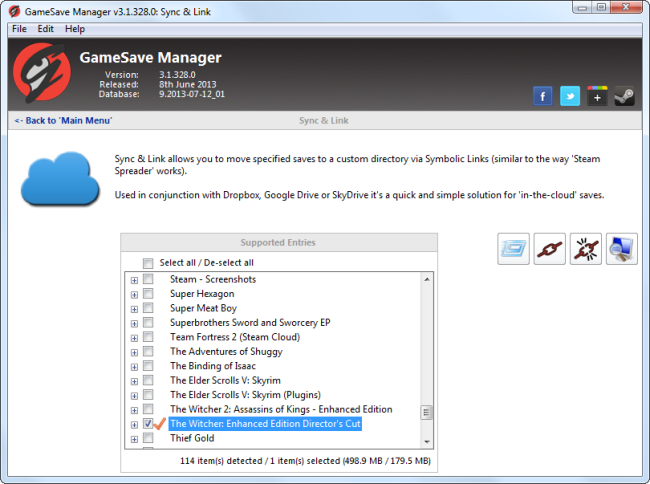Click the computer scan magnifier icon
Viewport: 650px width, 484px height.
[x=621, y=249]
